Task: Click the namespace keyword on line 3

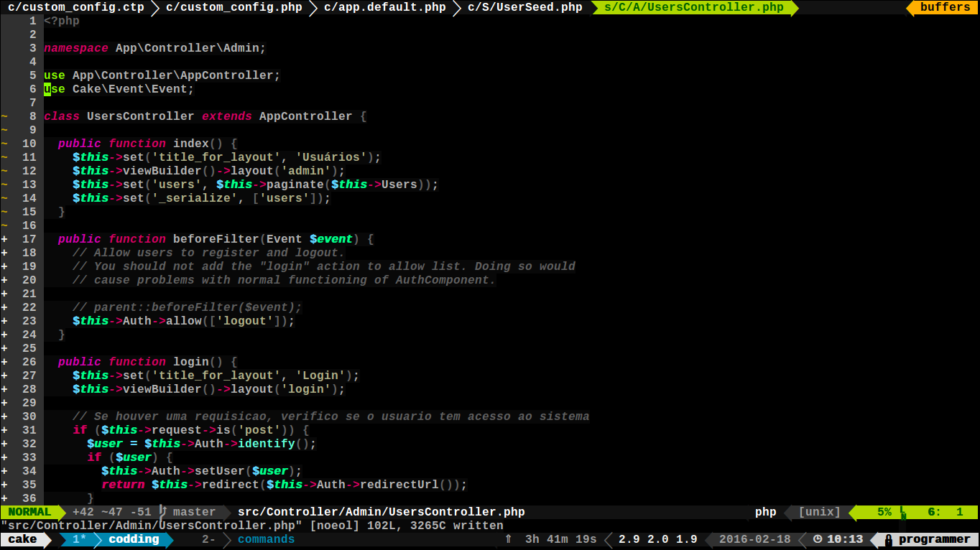Action: pos(75,48)
